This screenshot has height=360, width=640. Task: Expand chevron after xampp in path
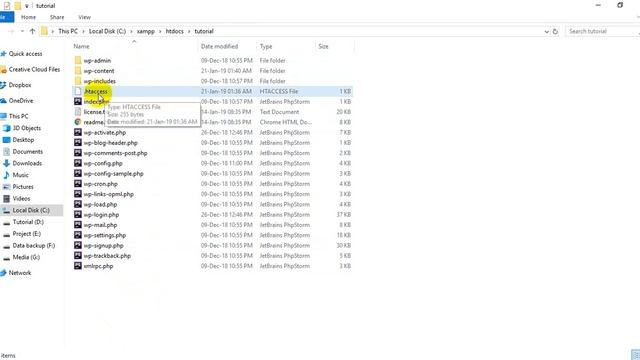tap(160, 31)
